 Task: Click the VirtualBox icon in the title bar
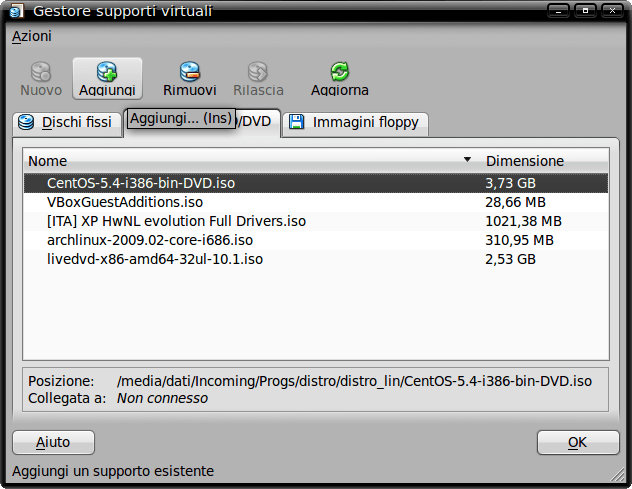(14, 11)
